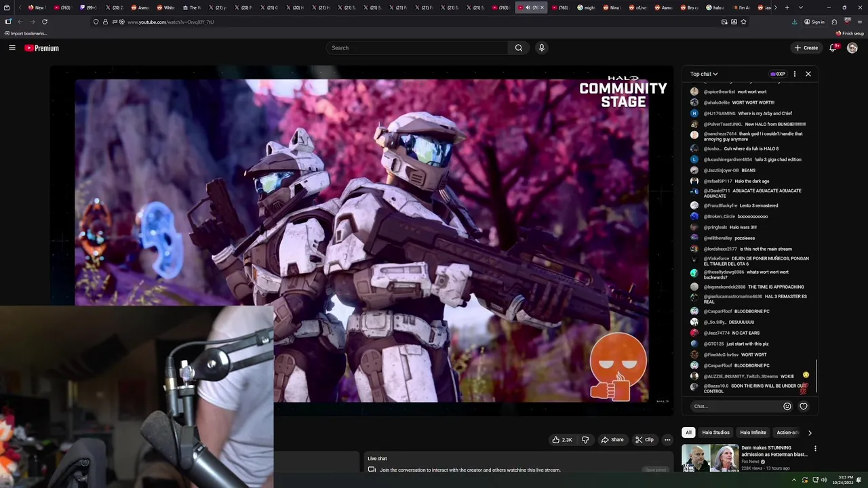Like the video with thumbs up
868x488 pixels.
(x=562, y=440)
